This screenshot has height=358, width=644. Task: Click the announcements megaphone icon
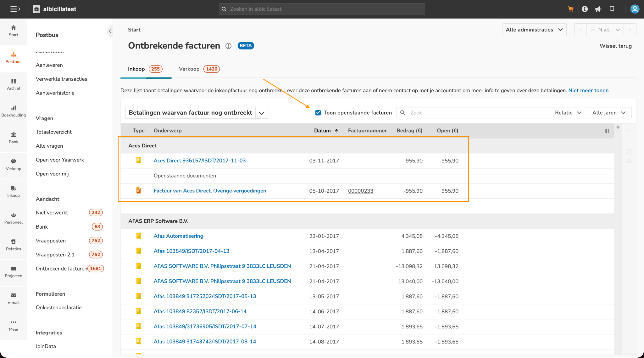598,9
